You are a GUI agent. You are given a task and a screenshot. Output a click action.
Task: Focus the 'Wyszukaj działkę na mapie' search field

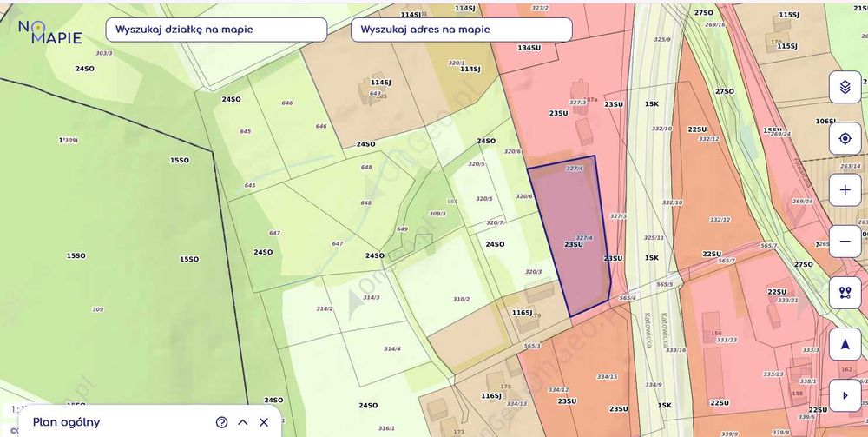pyautogui.click(x=216, y=30)
